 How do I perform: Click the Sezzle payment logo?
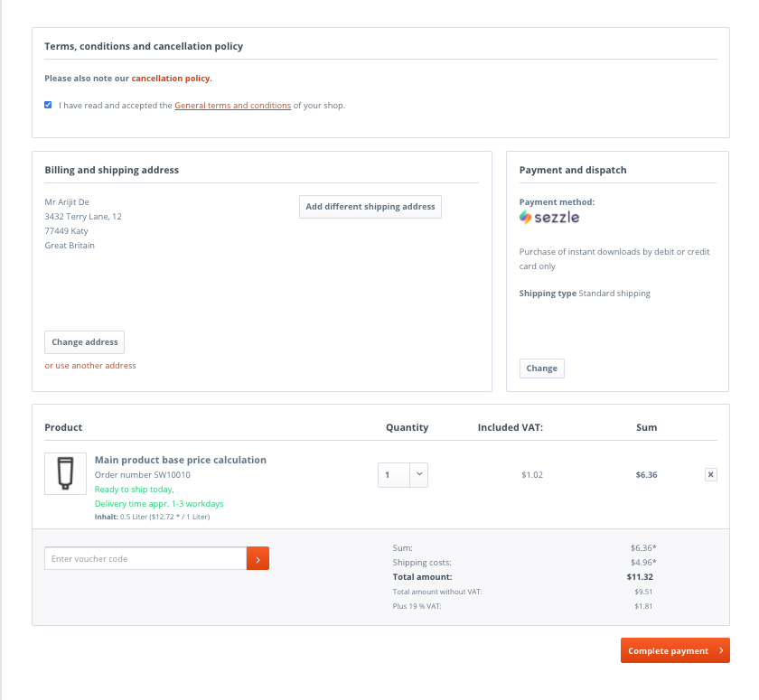pyautogui.click(x=548, y=218)
